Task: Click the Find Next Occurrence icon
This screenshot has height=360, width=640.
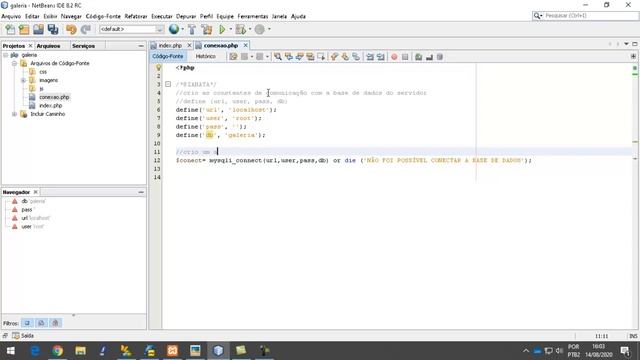Action: point(300,57)
